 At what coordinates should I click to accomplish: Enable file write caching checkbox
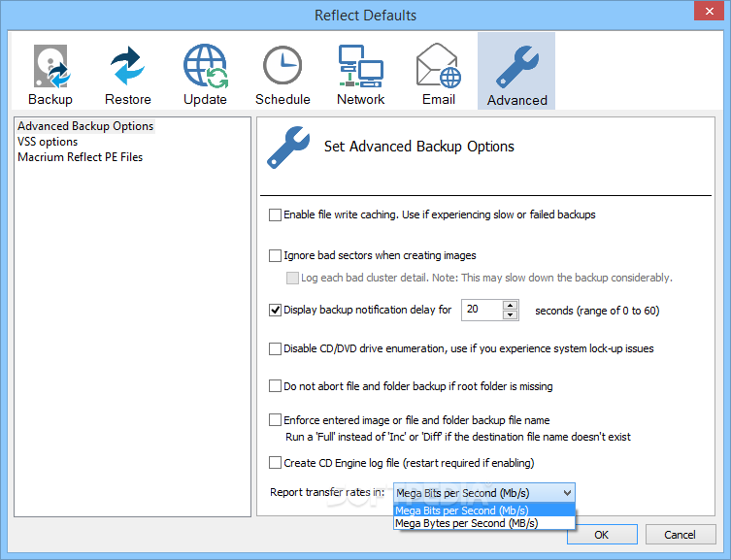[275, 214]
